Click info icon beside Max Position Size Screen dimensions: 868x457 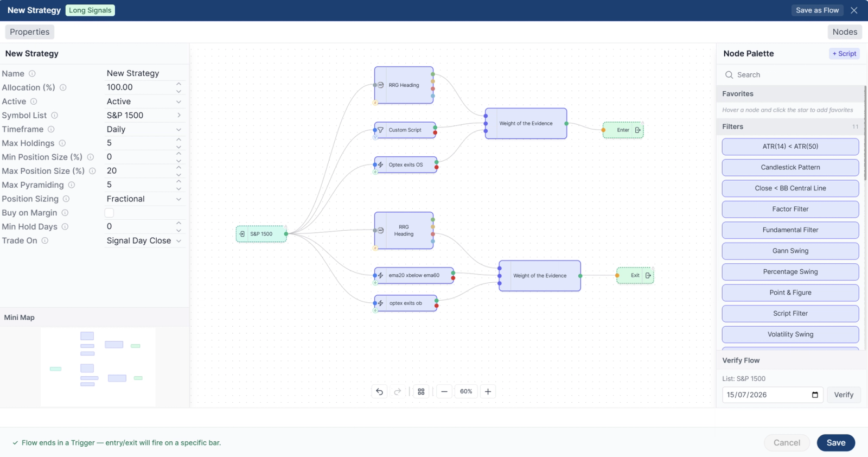92,171
